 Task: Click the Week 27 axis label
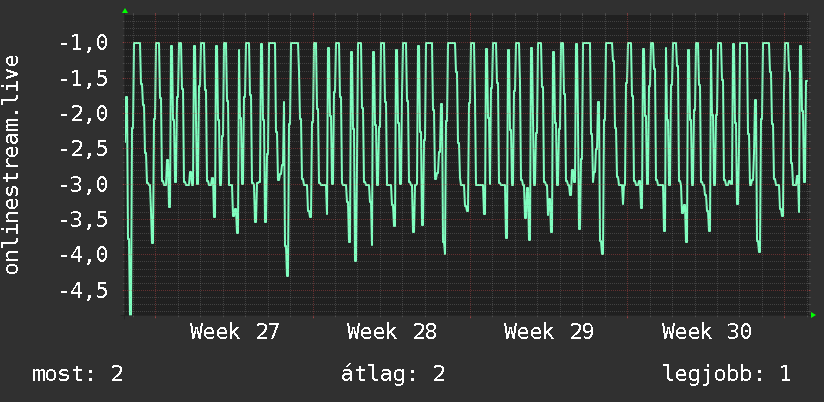(x=234, y=332)
